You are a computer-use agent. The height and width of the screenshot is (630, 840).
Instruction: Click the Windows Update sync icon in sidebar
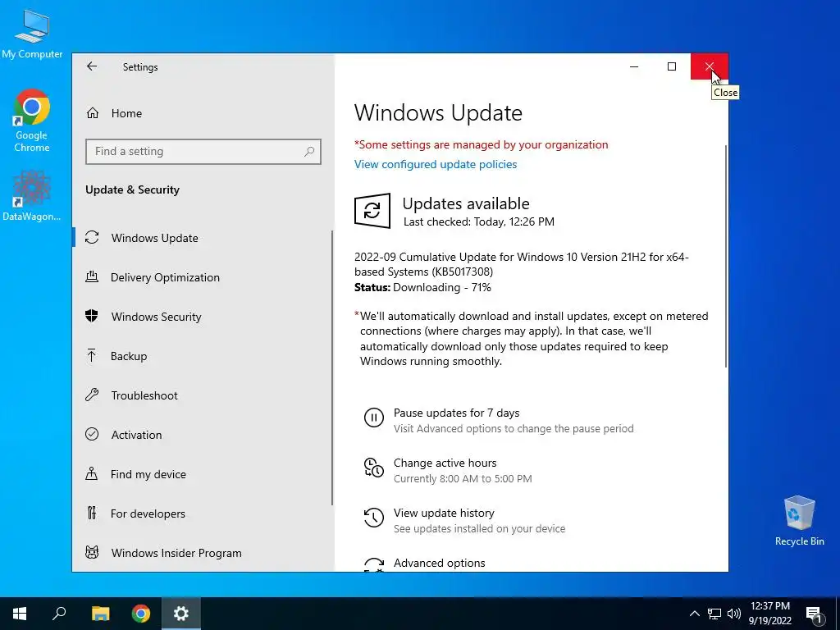92,237
